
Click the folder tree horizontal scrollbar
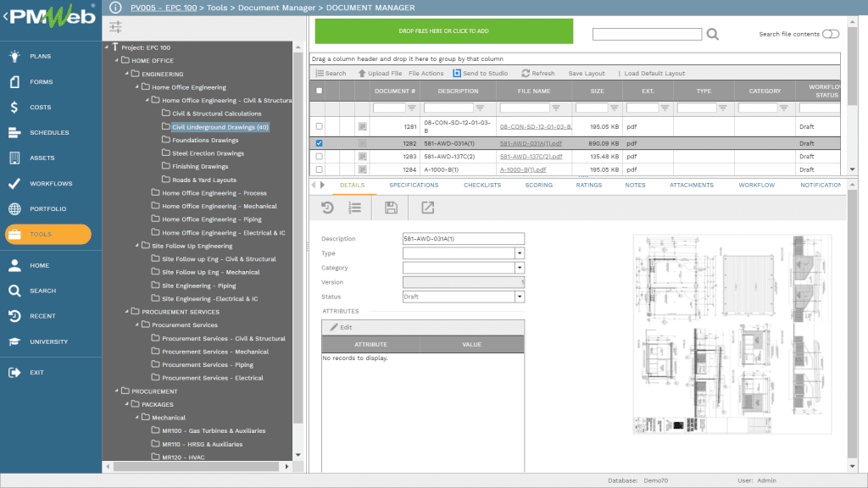pyautogui.click(x=197, y=467)
